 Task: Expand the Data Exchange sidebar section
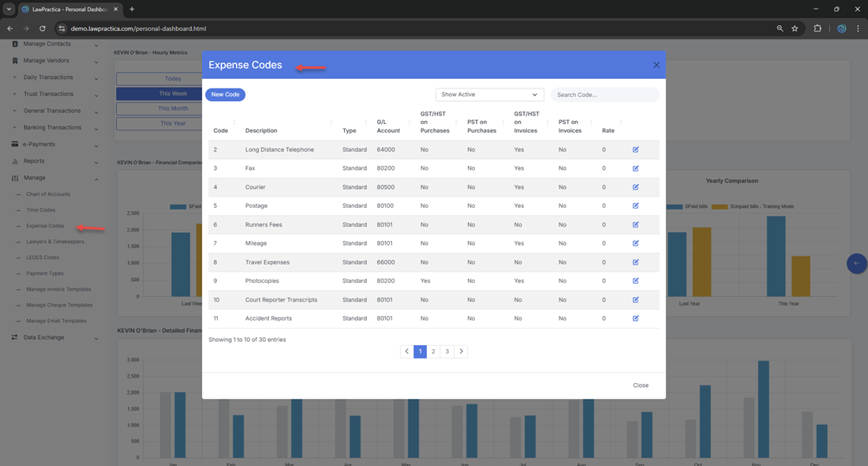[x=54, y=337]
